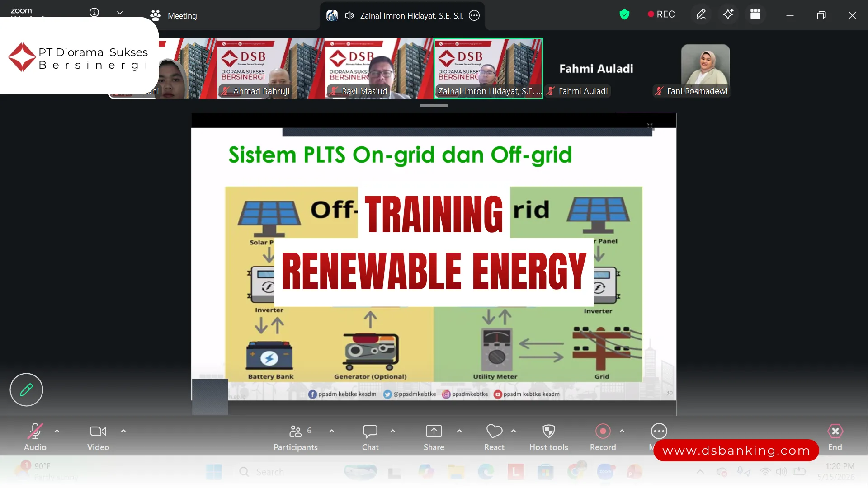Click the green encryption shield icon
Viewport: 868px width, 488px height.
tap(624, 14)
